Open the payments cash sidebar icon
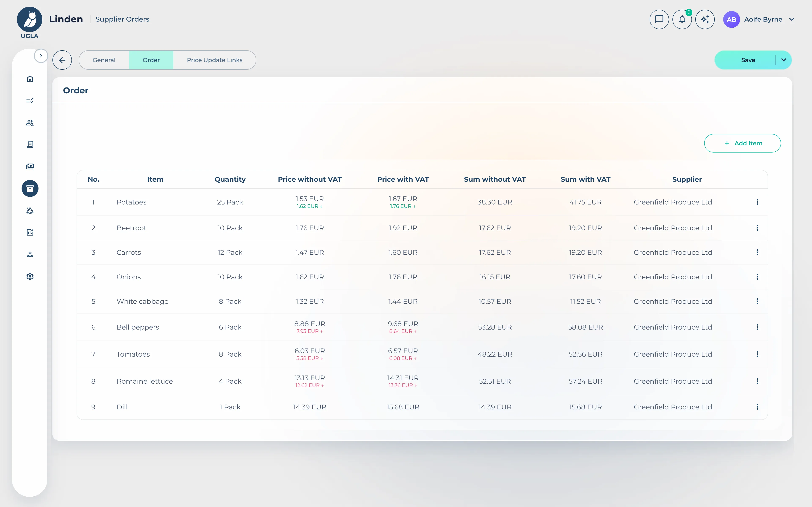The width and height of the screenshot is (812, 507). [x=30, y=166]
